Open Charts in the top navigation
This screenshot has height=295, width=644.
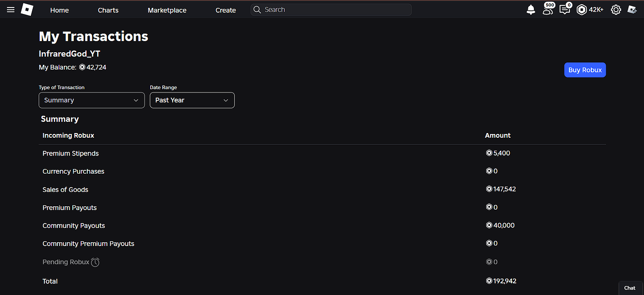tap(108, 10)
